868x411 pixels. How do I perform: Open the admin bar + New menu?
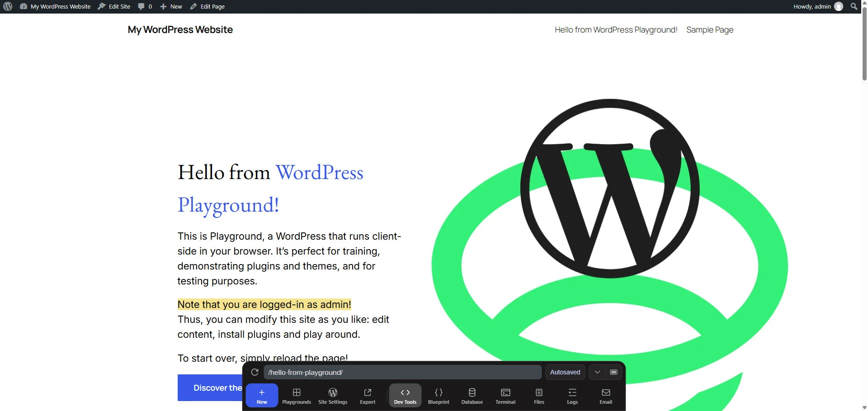(171, 6)
